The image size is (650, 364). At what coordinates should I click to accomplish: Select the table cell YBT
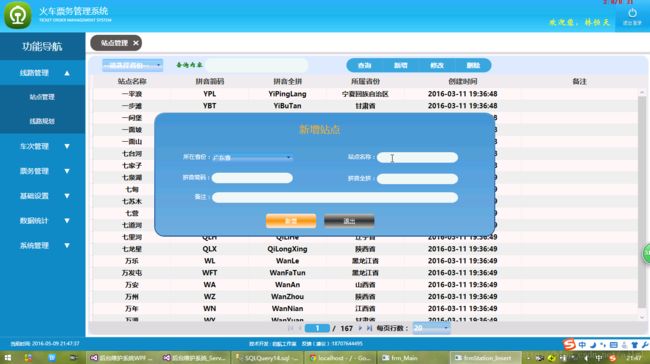click(209, 106)
